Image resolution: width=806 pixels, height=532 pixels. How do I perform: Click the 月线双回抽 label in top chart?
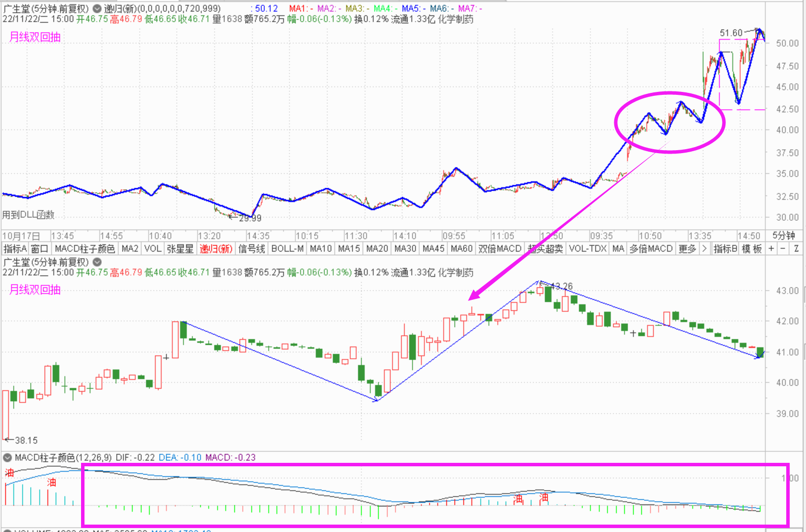35,37
